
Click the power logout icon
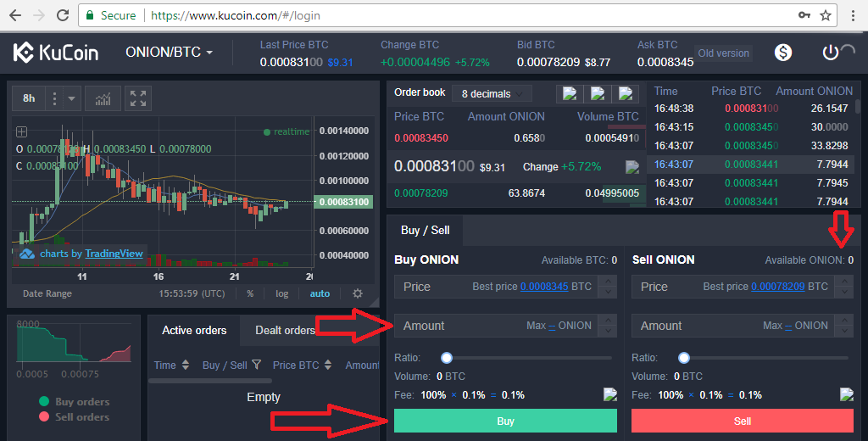831,53
